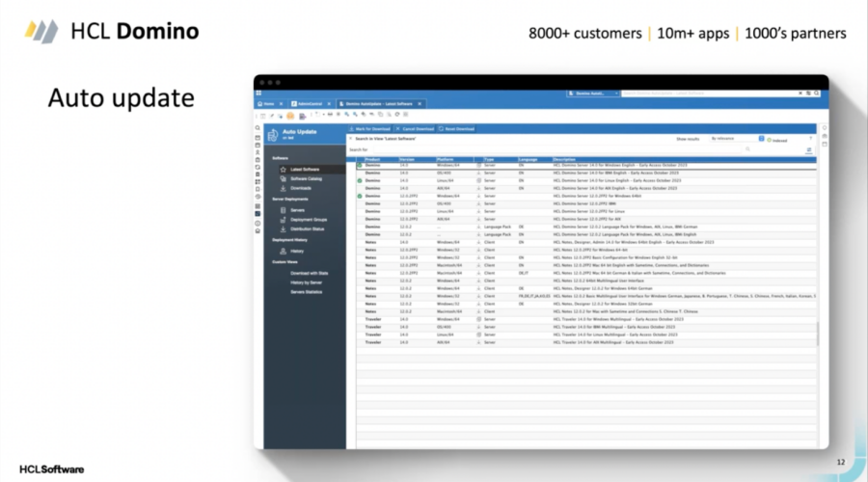
Task: Click Reset Download button
Action: 457,128
